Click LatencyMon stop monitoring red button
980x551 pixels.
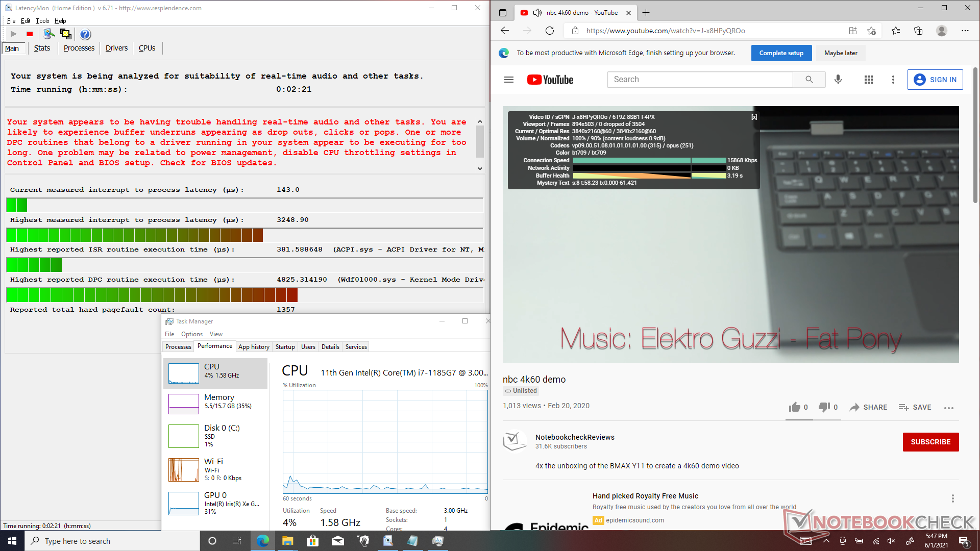coord(30,34)
